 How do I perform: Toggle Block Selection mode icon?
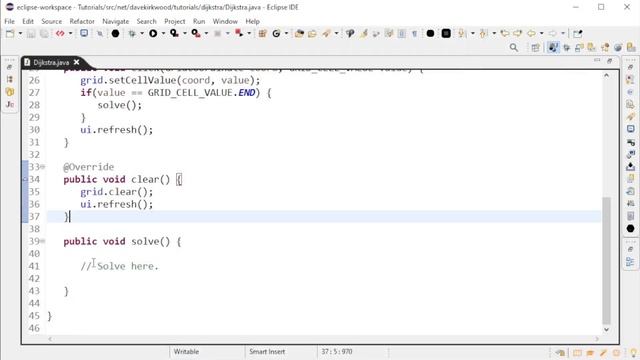[402, 33]
